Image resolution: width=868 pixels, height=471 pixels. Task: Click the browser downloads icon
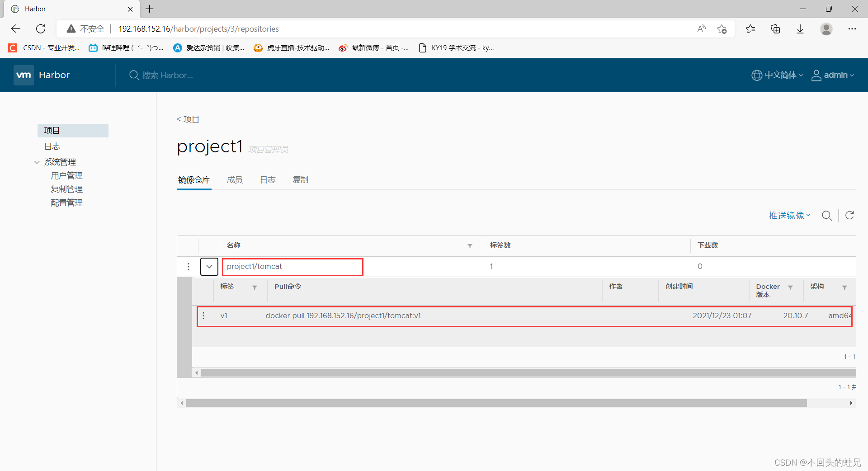pyautogui.click(x=800, y=28)
